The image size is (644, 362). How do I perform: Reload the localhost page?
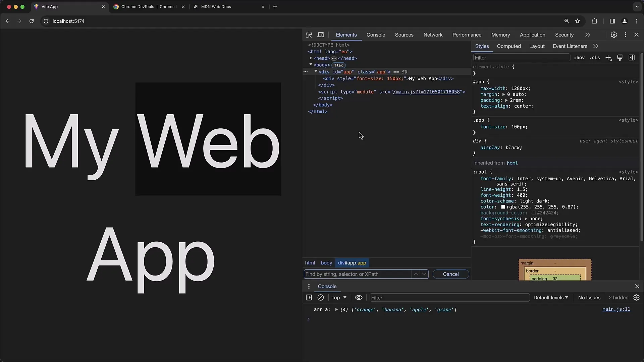pyautogui.click(x=32, y=21)
